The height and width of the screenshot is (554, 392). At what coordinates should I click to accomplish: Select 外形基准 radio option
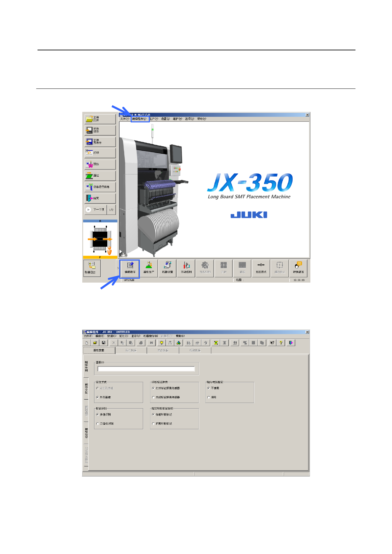[x=104, y=397]
